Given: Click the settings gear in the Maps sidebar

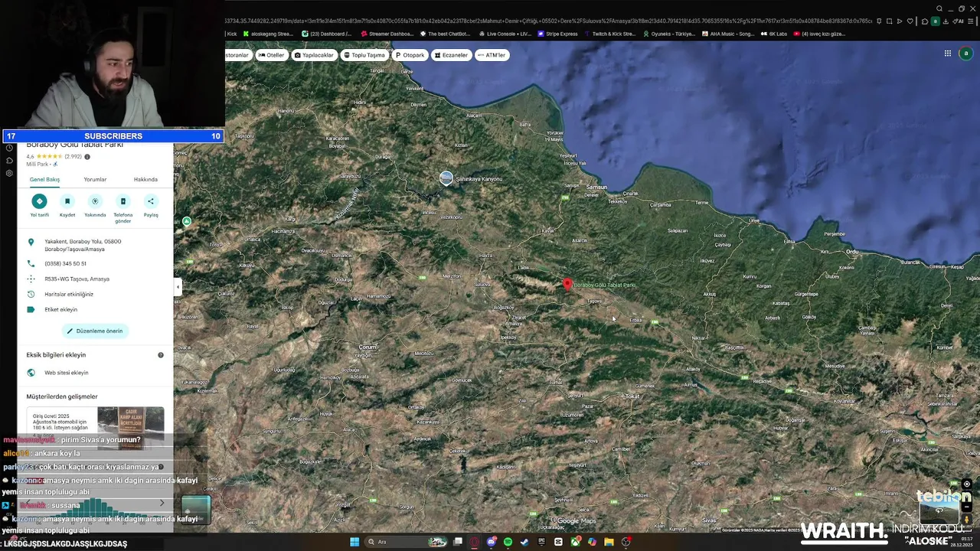Looking at the screenshot, I should point(9,173).
